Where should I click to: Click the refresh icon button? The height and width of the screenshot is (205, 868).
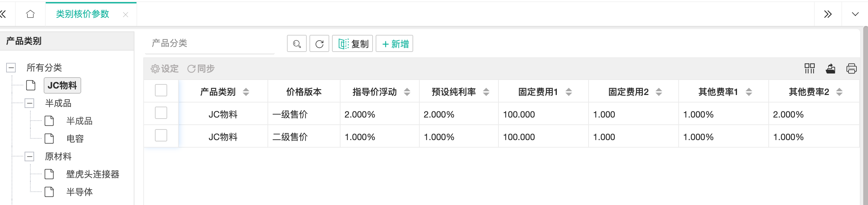tap(319, 44)
